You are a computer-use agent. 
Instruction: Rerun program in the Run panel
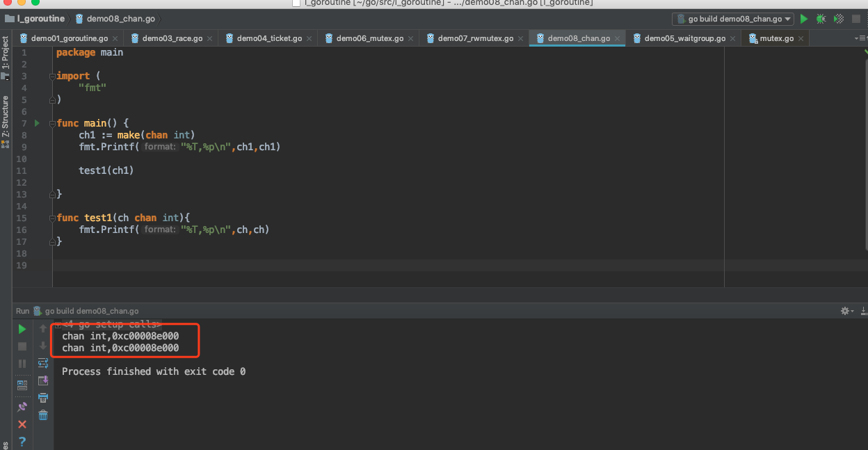coord(22,329)
